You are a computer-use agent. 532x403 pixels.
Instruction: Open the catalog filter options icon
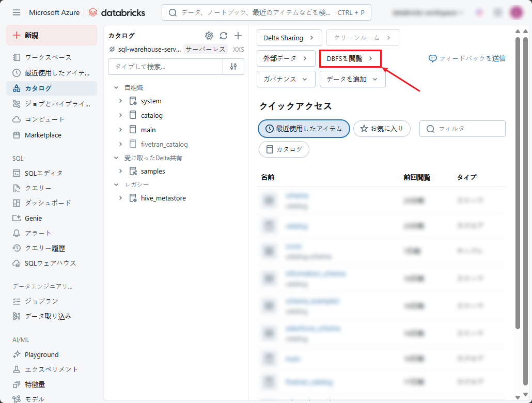tap(233, 67)
